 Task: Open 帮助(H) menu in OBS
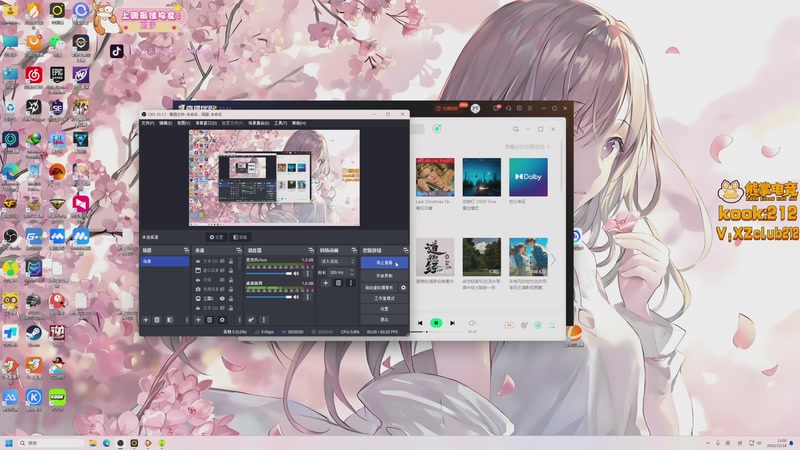pos(299,123)
